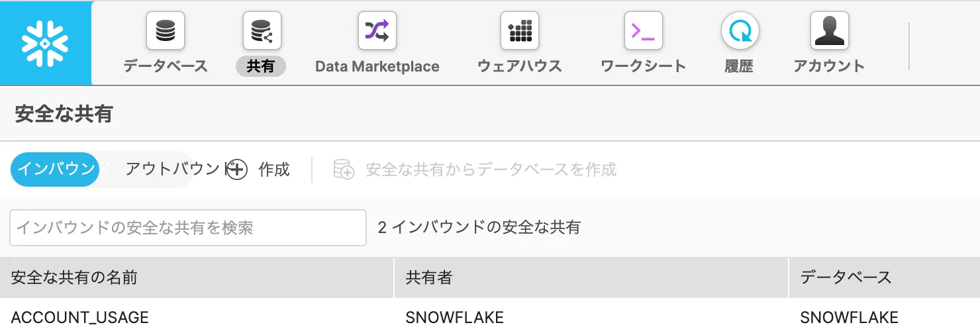
Task: Open the 履歴 (History) icon
Action: [x=740, y=31]
